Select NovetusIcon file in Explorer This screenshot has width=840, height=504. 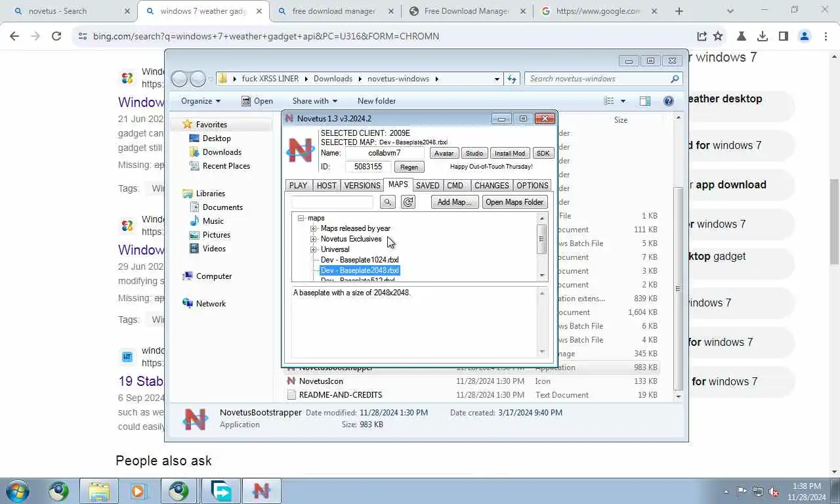pyautogui.click(x=321, y=381)
